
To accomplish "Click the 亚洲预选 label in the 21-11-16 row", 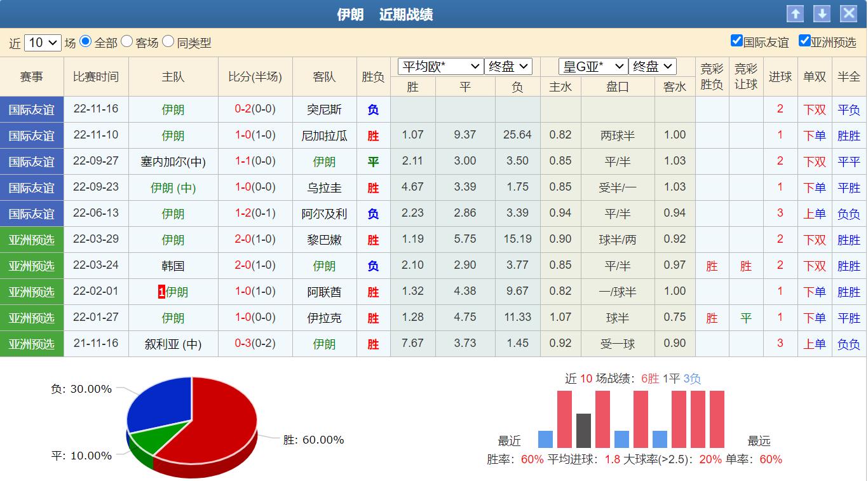I will (32, 344).
